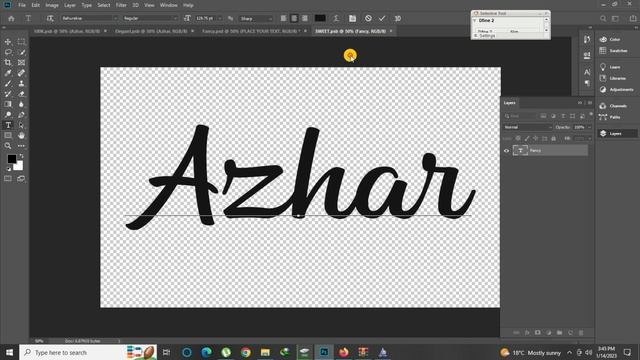Viewport: 640px width, 360px height.
Task: Open the font size dropdown
Action: click(x=220, y=18)
